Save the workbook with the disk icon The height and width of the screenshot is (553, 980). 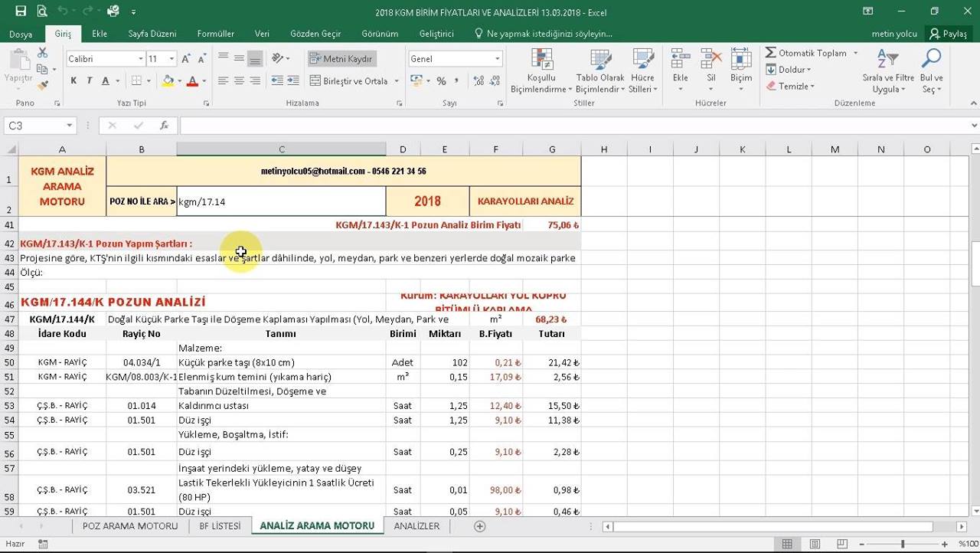tap(21, 11)
